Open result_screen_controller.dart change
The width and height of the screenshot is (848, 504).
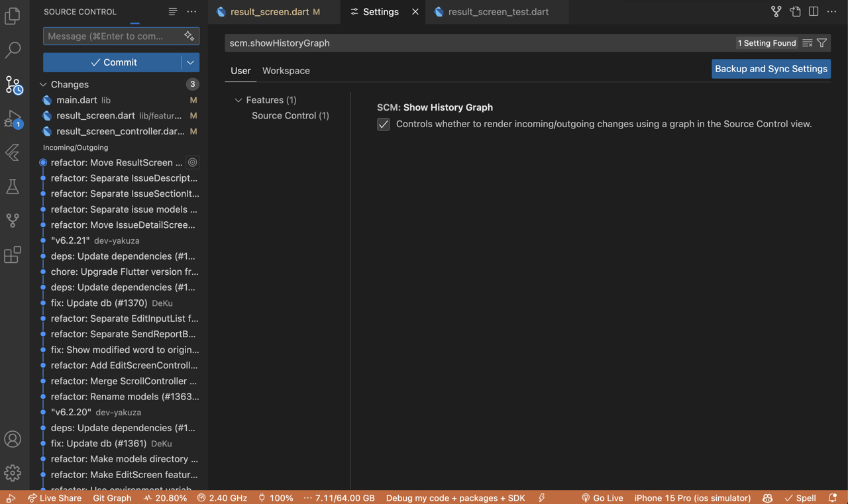[x=120, y=131]
